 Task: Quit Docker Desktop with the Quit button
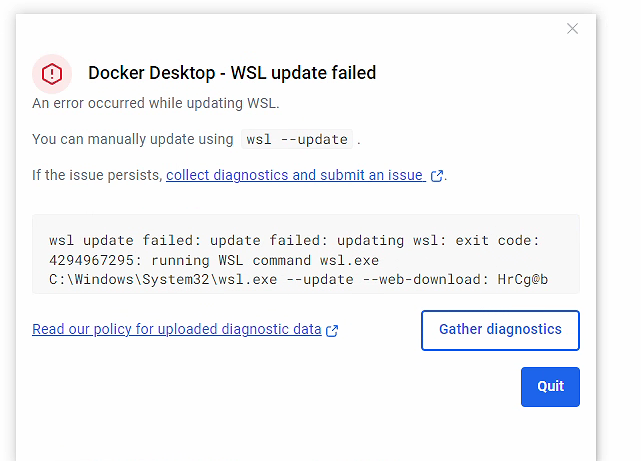click(550, 387)
